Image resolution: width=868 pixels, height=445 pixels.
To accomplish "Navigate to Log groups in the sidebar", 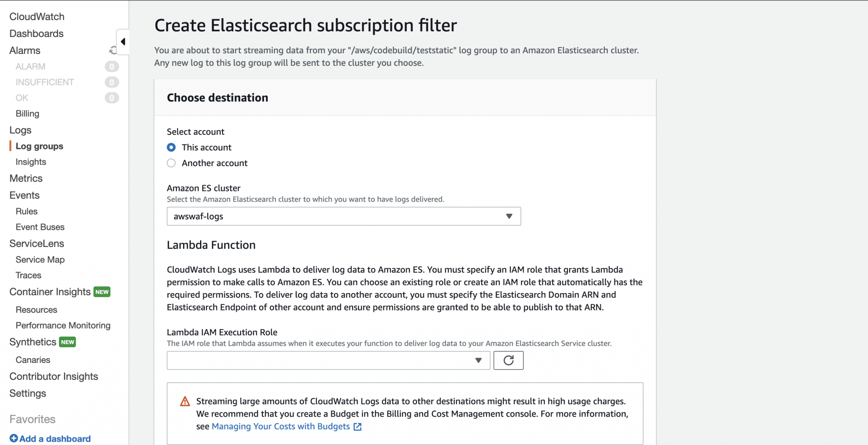I will (x=39, y=146).
